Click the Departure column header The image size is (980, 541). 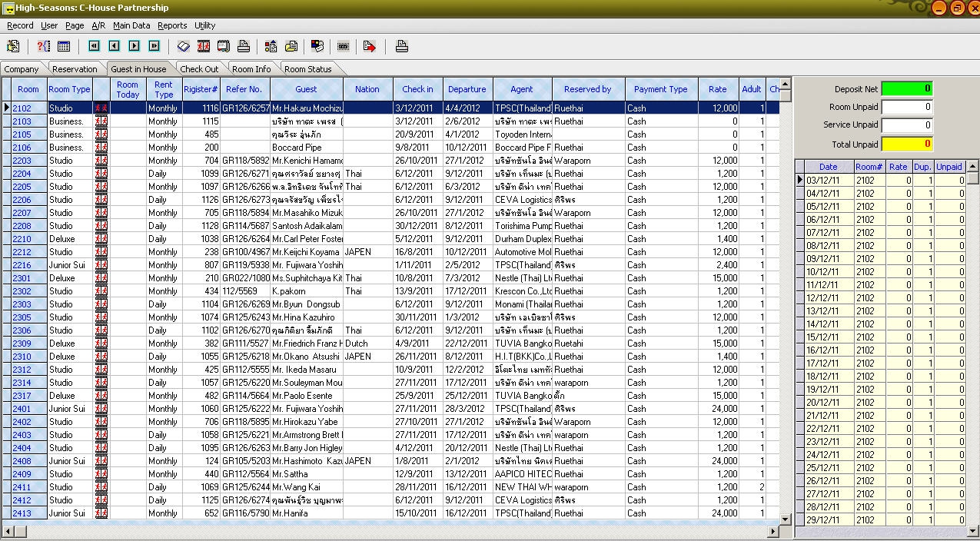click(467, 89)
